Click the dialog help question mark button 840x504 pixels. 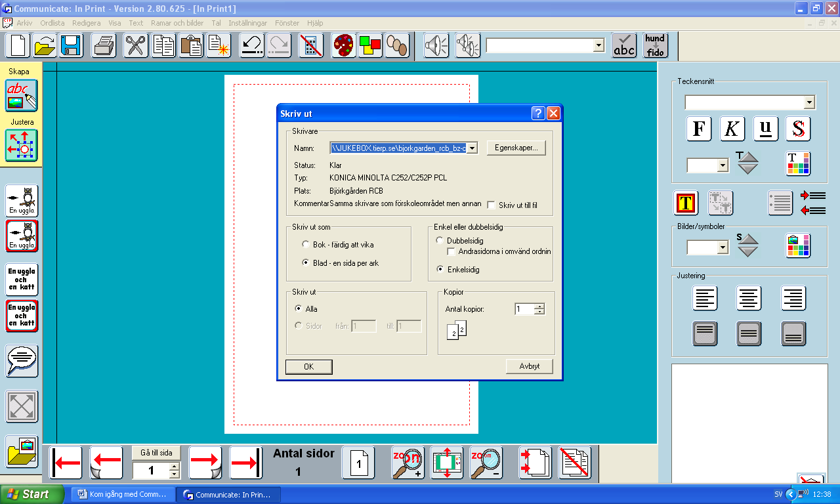538,114
